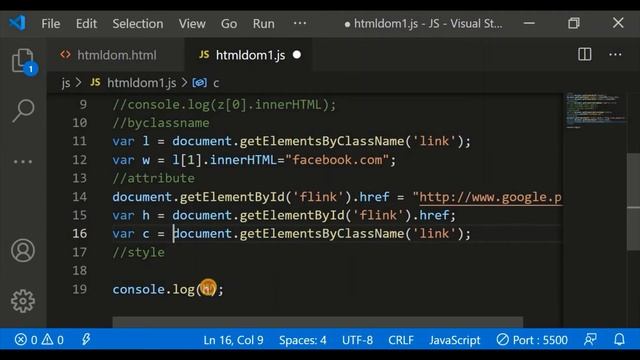Place cursor in '//byclassname' comment
Viewport: 640px width, 360px height.
[x=161, y=123]
